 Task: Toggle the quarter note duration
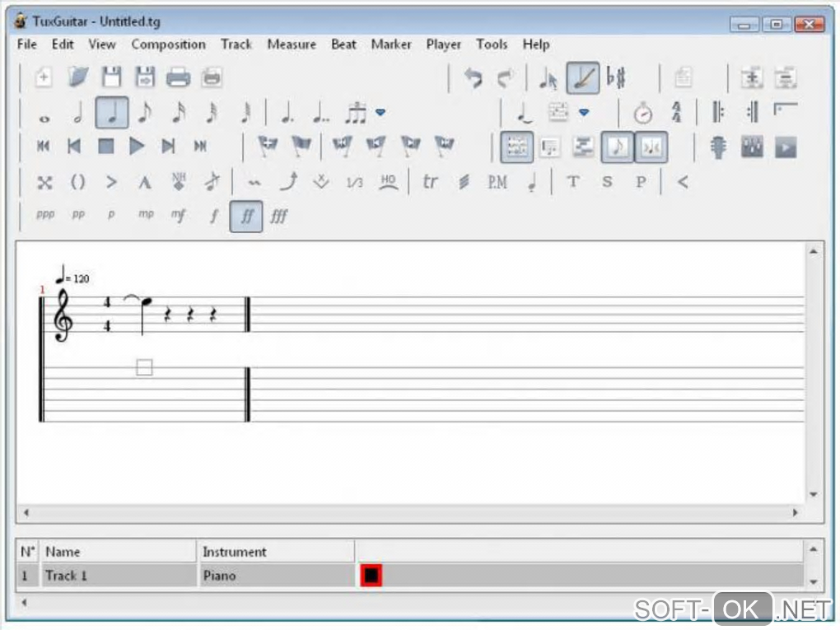click(111, 113)
